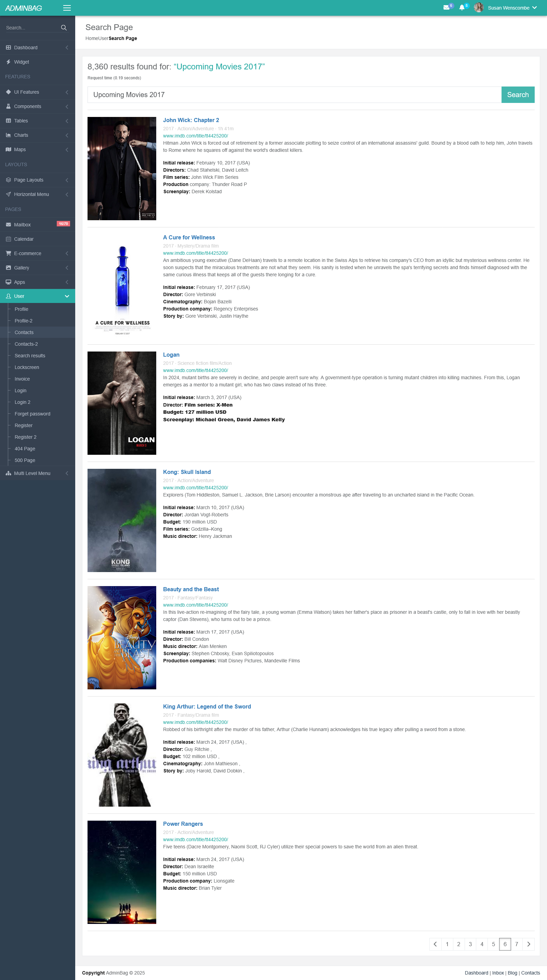The width and height of the screenshot is (547, 980).
Task: Click the teal Search button
Action: point(518,95)
